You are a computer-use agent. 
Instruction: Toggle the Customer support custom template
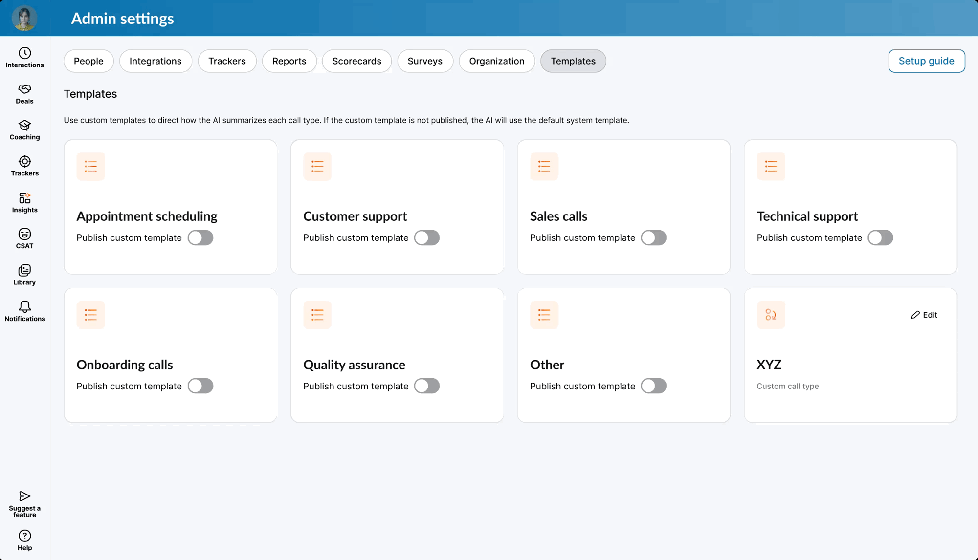coord(427,237)
